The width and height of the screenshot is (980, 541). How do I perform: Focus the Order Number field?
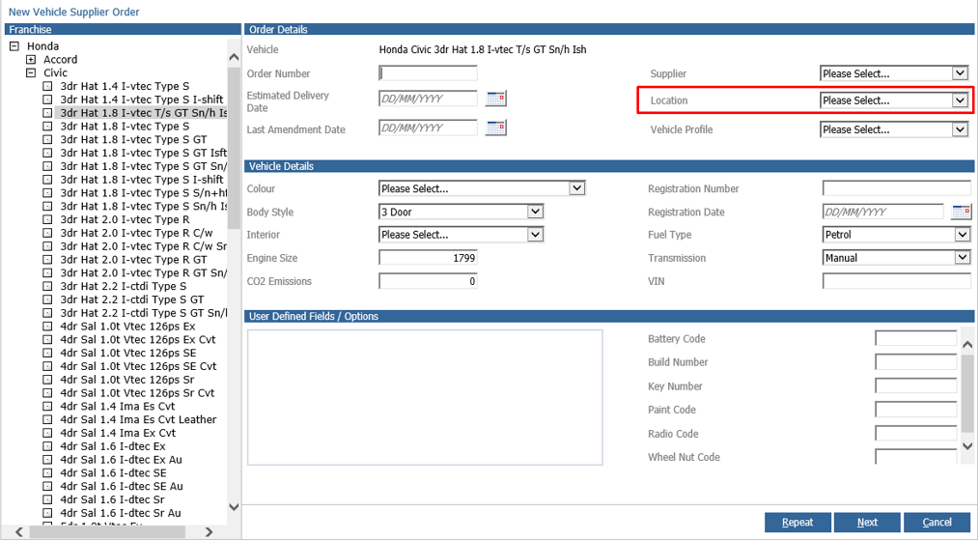[428, 73]
